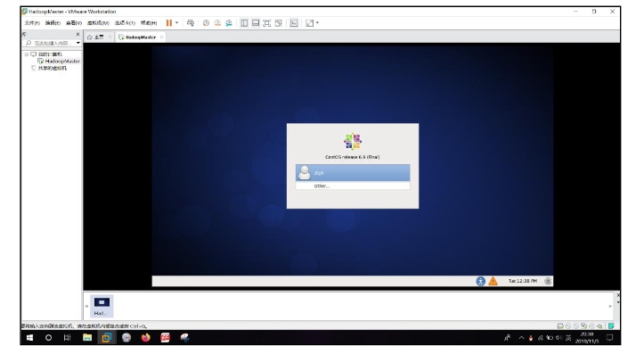Click the Send Ctrl+Alt+Del toolbar icon

click(191, 23)
